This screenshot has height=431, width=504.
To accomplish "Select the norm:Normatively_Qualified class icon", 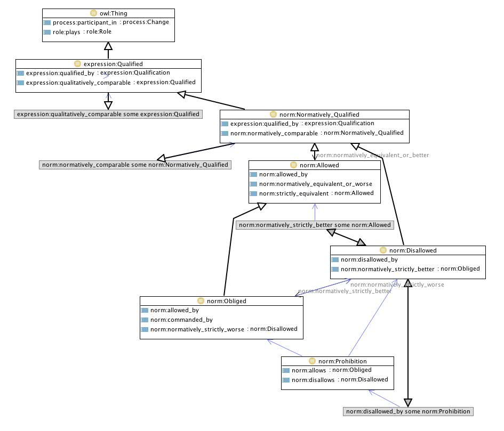I will [x=274, y=114].
